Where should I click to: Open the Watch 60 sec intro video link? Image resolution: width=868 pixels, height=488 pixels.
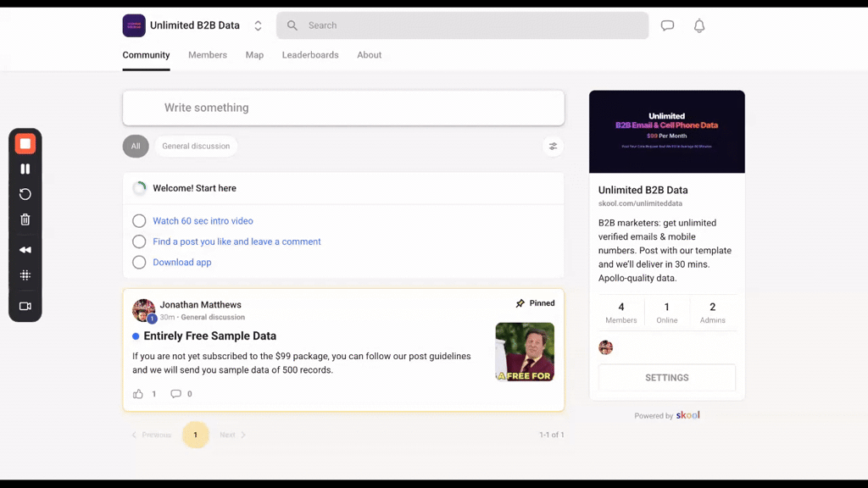coord(203,221)
